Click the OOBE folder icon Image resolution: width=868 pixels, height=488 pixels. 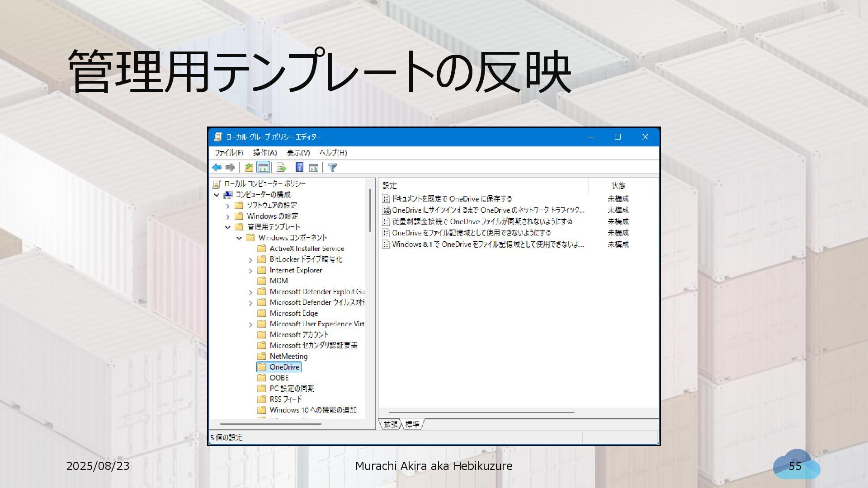pyautogui.click(x=261, y=378)
